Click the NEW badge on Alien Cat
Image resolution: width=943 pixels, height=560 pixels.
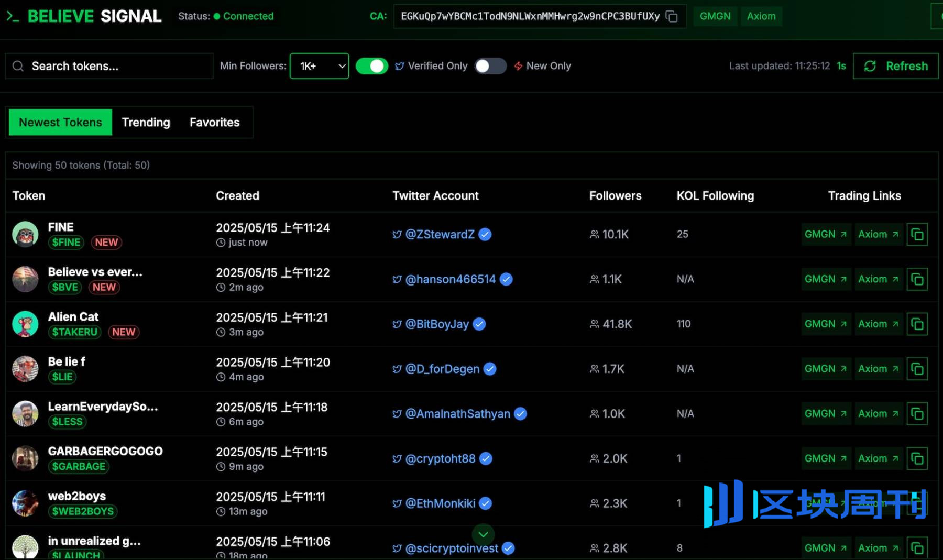click(x=124, y=332)
